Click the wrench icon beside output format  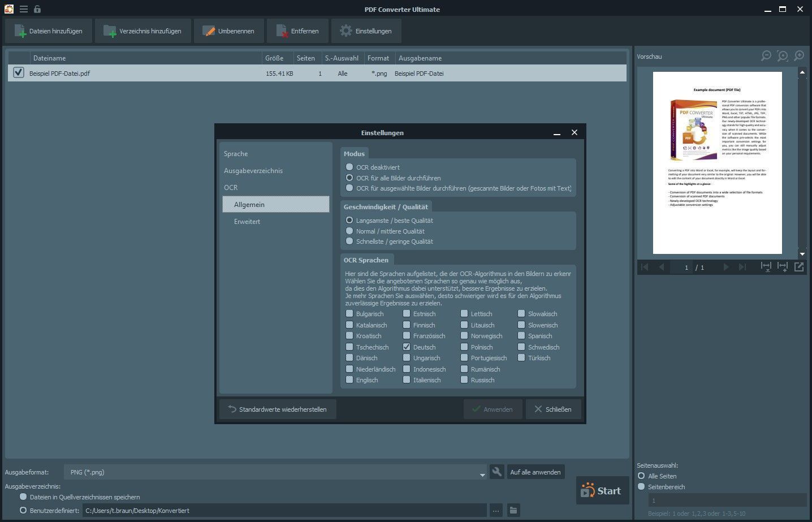[x=496, y=472]
